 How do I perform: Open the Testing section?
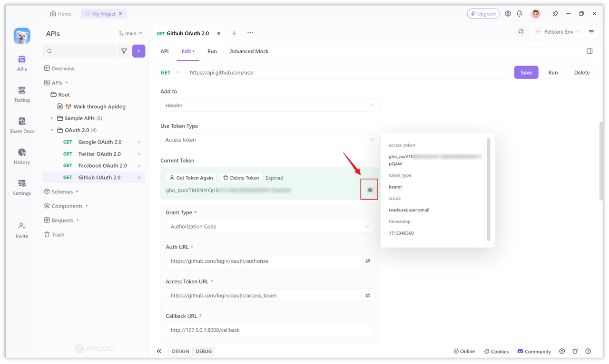point(22,95)
